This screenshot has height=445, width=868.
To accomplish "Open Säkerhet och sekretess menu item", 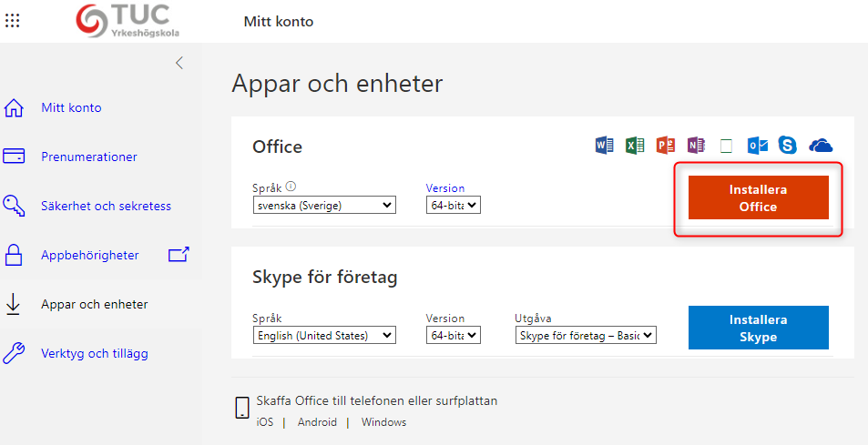I will [x=106, y=207].
